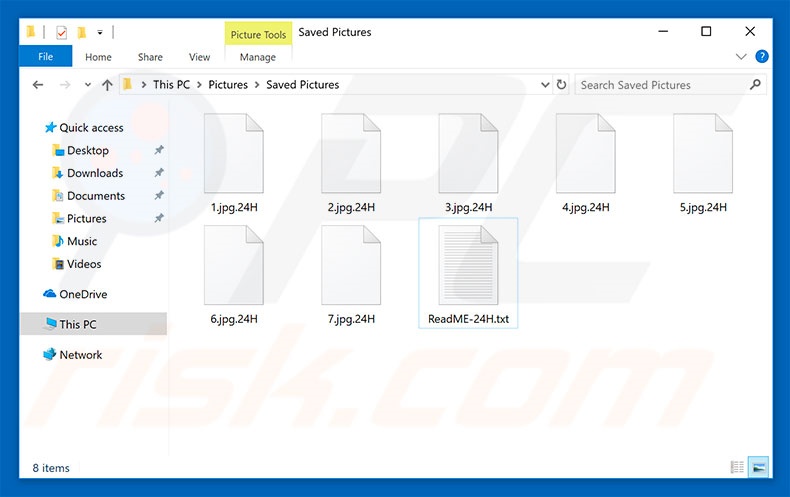Viewport: 790px width, 497px height.
Task: Click the 5.jpg.24H file name label
Action: [703, 207]
